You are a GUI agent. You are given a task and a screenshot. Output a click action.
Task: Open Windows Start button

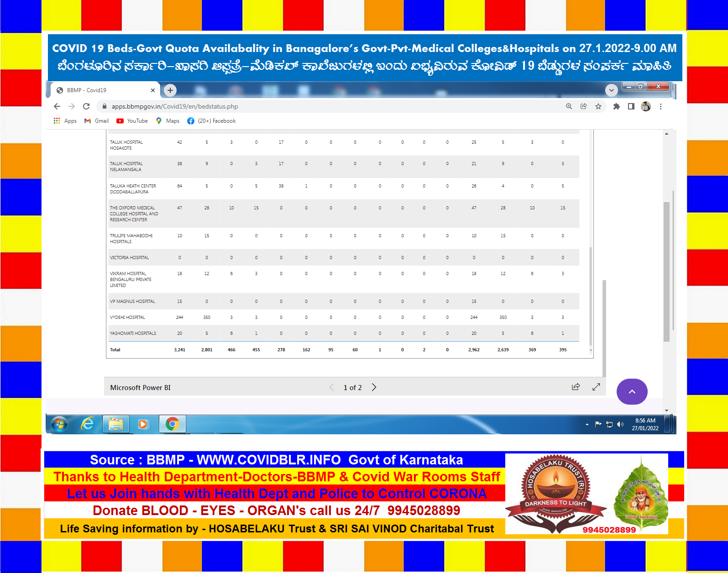pyautogui.click(x=59, y=424)
